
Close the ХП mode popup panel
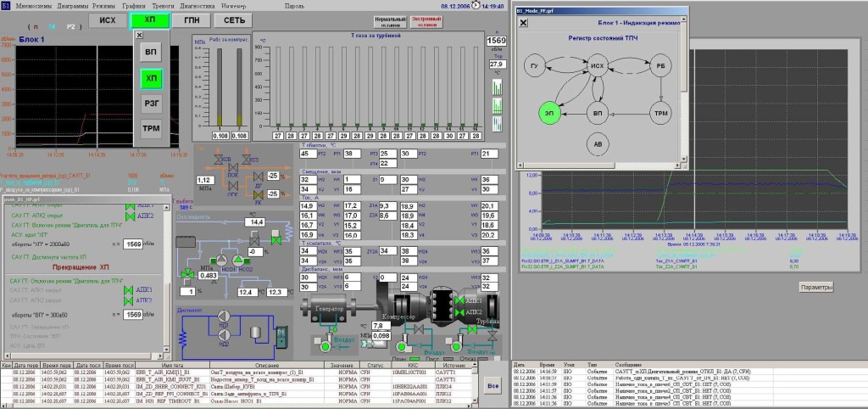(140, 36)
